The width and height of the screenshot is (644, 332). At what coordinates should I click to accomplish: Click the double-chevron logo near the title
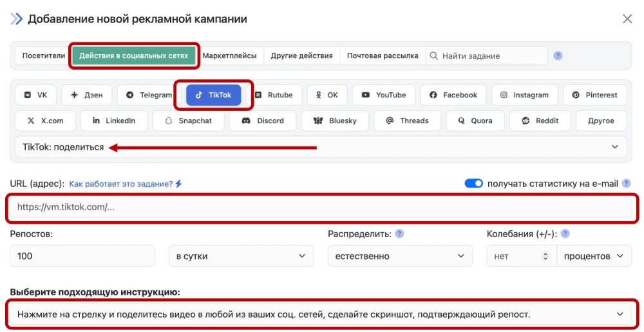pos(17,19)
